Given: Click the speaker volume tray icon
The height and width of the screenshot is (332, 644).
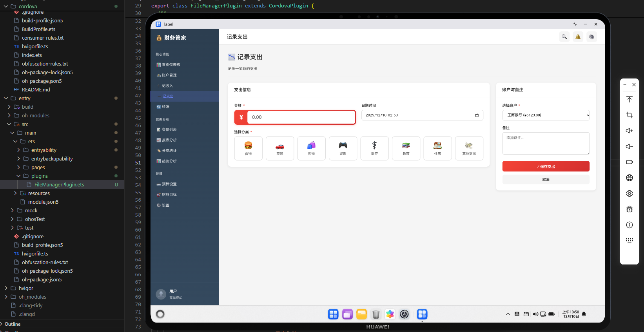Looking at the screenshot, I should pyautogui.click(x=535, y=314).
